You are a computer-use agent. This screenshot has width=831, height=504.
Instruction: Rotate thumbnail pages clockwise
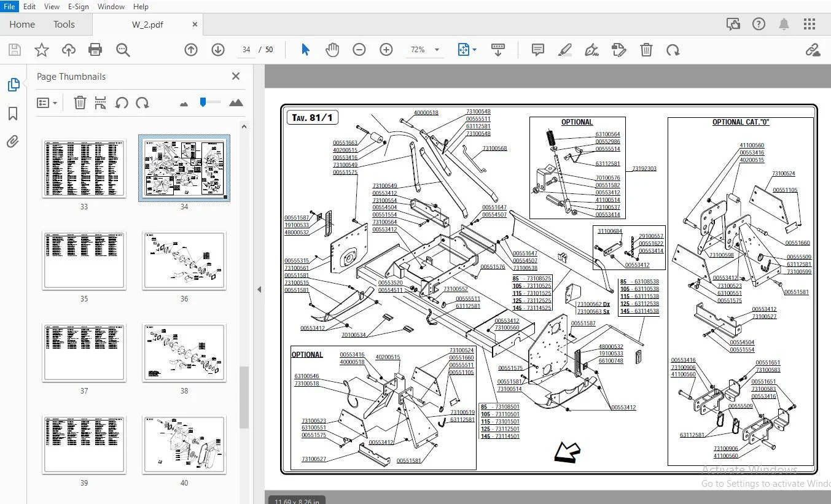coord(142,103)
